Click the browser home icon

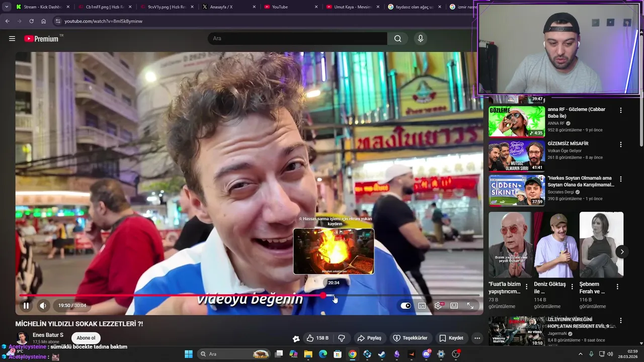pos(43,21)
